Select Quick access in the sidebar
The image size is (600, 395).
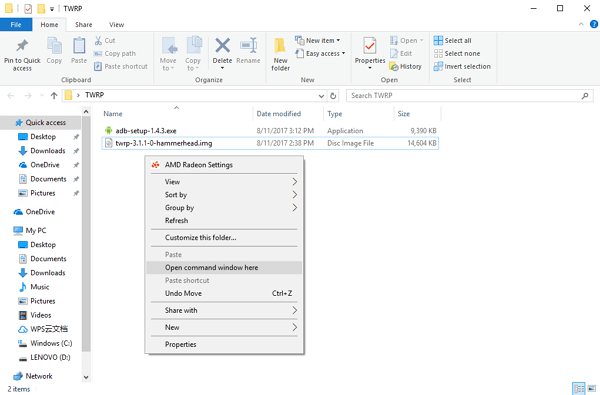(41, 122)
